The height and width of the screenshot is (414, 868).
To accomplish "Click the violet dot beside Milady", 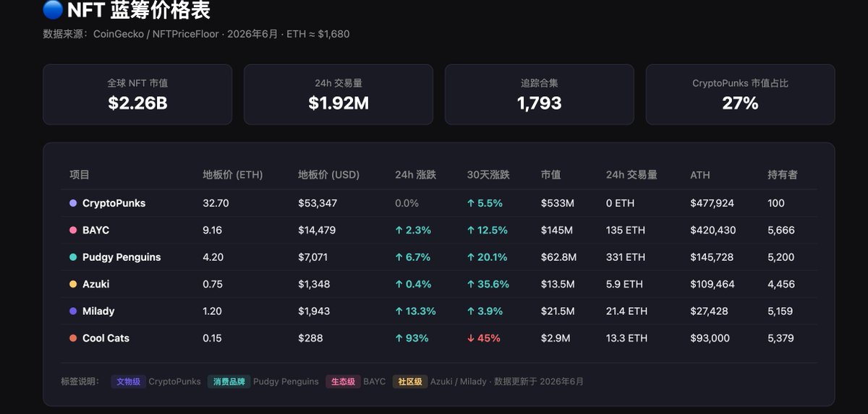I will click(x=73, y=311).
